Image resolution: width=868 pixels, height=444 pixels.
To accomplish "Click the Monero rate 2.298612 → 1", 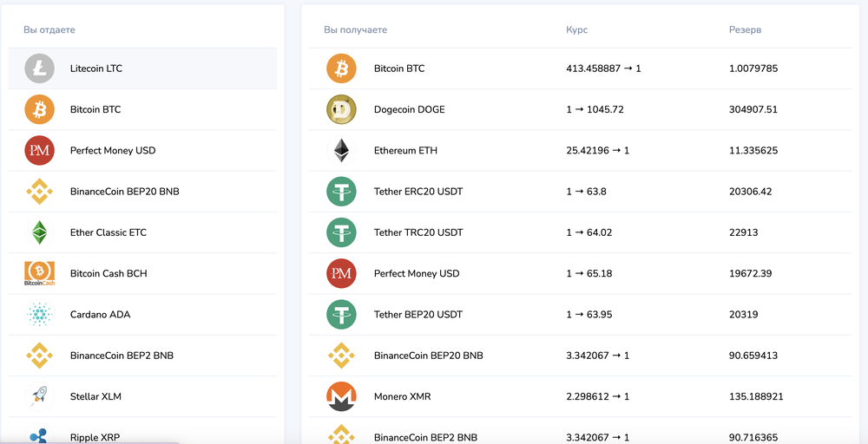I will click(x=597, y=396).
